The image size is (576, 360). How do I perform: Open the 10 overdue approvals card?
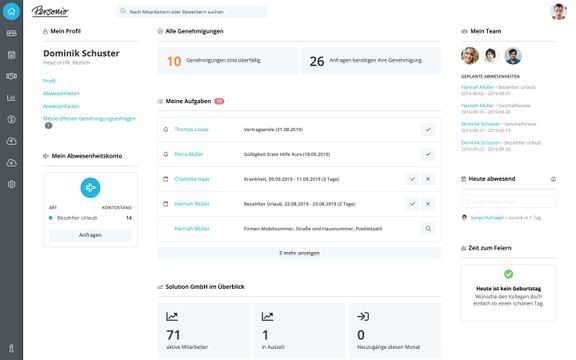[228, 61]
